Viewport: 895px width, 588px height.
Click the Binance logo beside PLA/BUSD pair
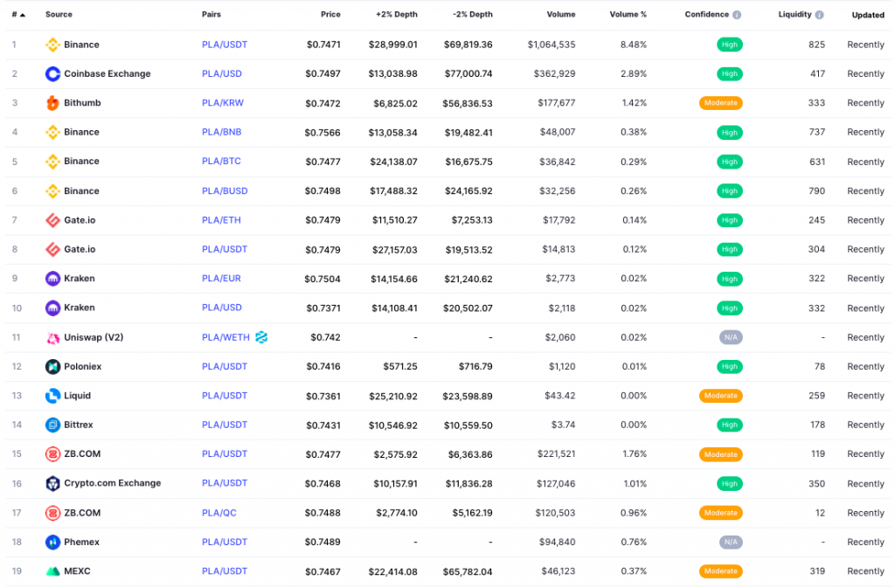coord(52,191)
